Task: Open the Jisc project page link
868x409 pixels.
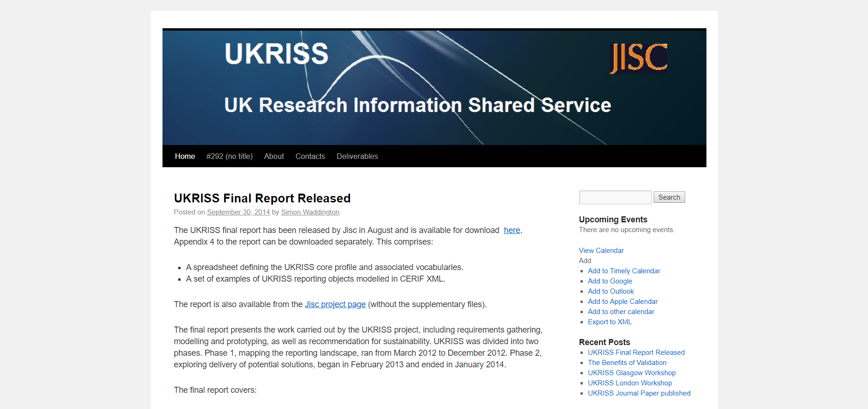Action: coord(335,304)
